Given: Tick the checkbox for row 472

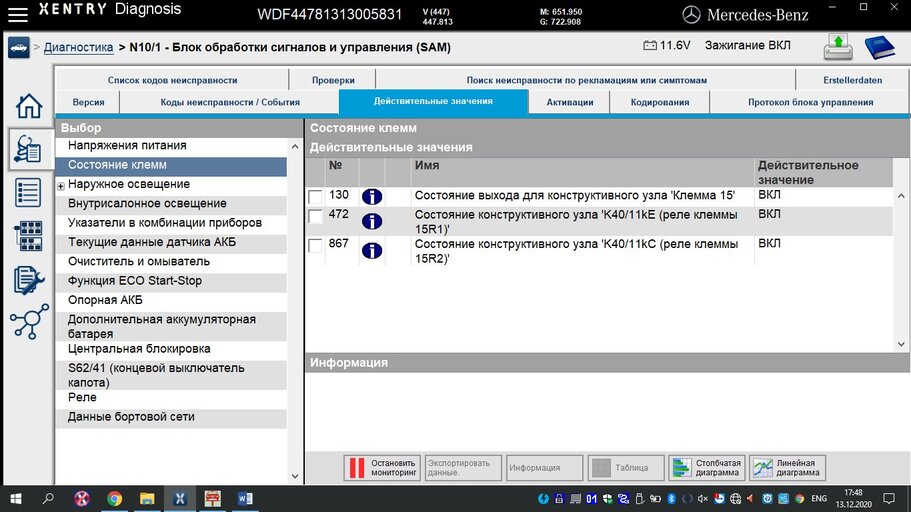Looking at the screenshot, I should tap(315, 217).
